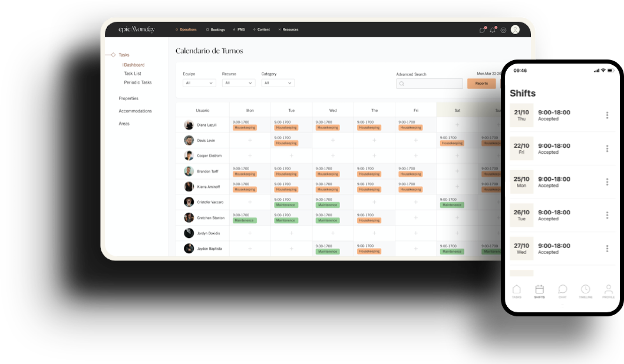Open three-dot menu for 25/10 shift
Image resolution: width=624 pixels, height=364 pixels.
pyautogui.click(x=607, y=182)
